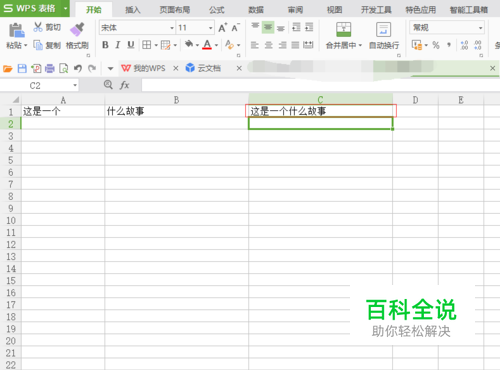Align text to bottom
This screenshot has width=500, height=370.
pos(281,28)
